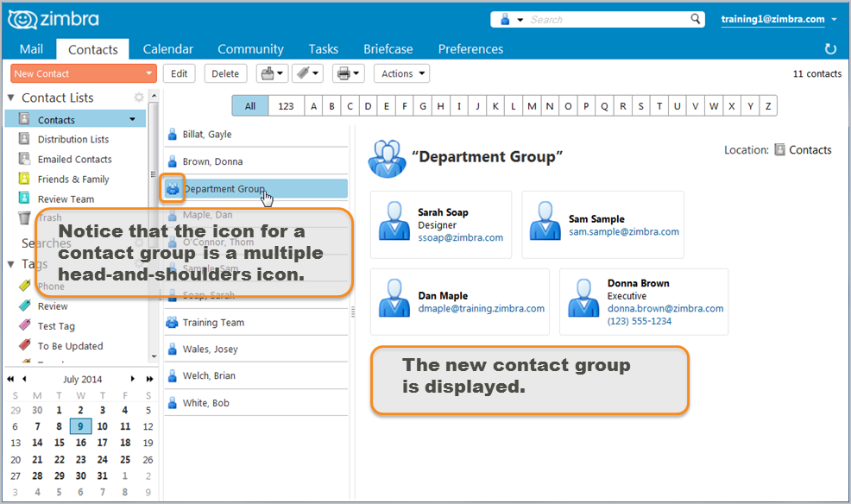Select the Training Team group

pyautogui.click(x=256, y=322)
